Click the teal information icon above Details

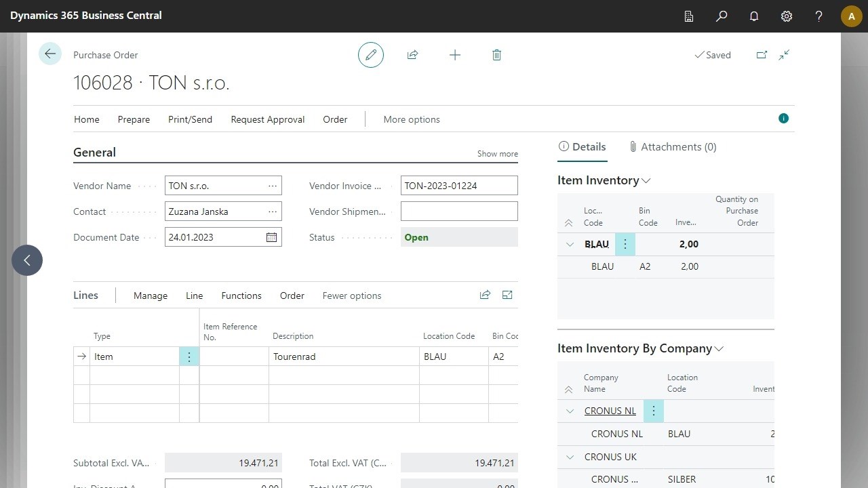point(783,118)
